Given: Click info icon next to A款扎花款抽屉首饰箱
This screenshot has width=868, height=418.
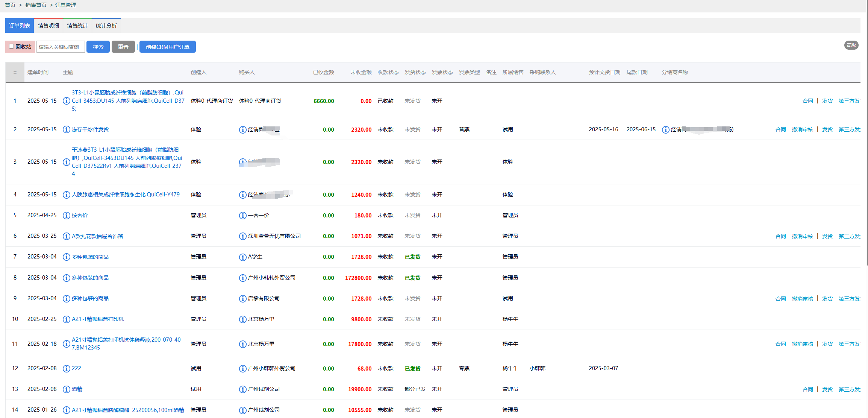Looking at the screenshot, I should [x=67, y=236].
